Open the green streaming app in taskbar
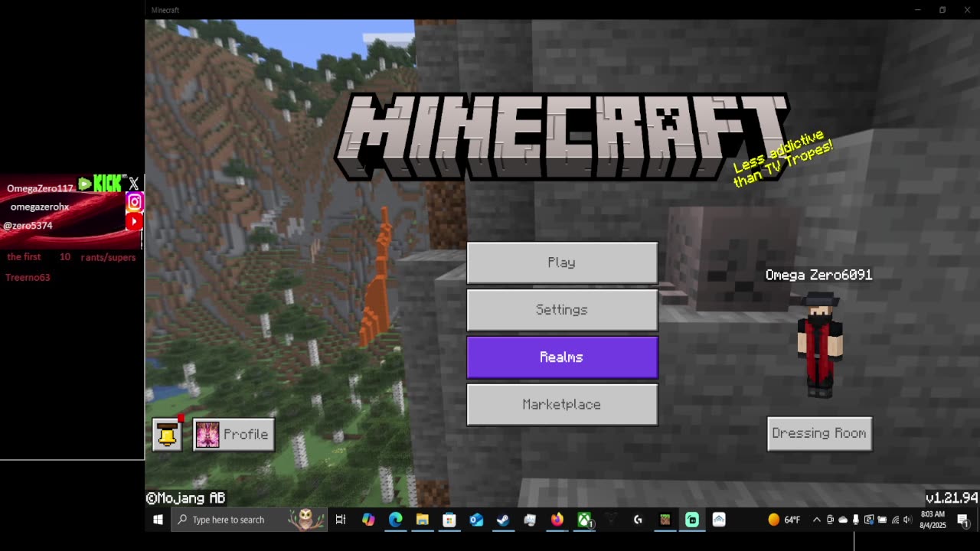The height and width of the screenshot is (551, 980). pyautogui.click(x=692, y=520)
